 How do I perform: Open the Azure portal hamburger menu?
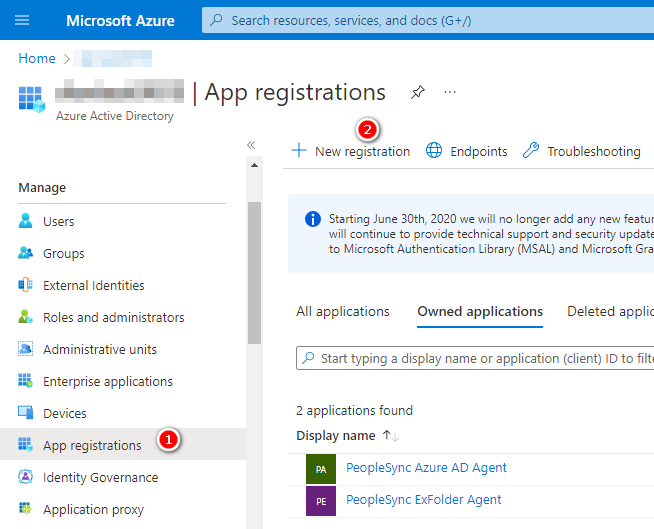point(22,20)
